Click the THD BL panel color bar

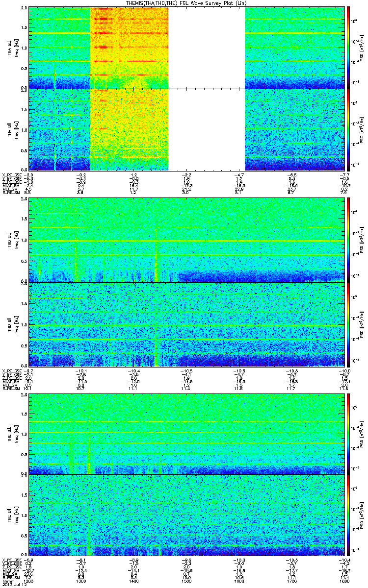(x=348, y=240)
